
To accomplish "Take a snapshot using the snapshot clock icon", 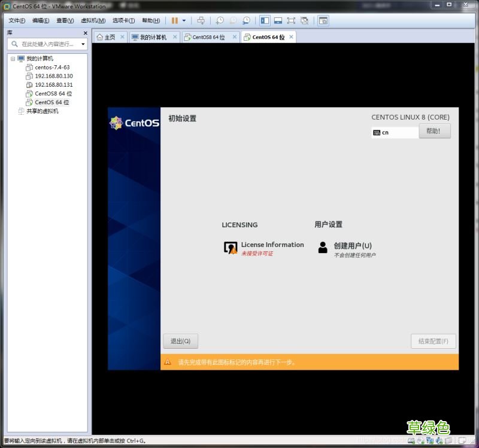I will point(220,20).
